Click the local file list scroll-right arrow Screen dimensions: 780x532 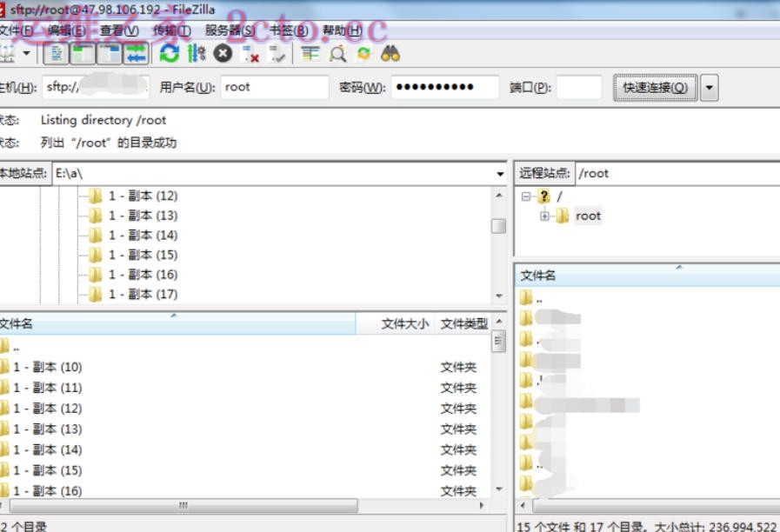[482, 506]
